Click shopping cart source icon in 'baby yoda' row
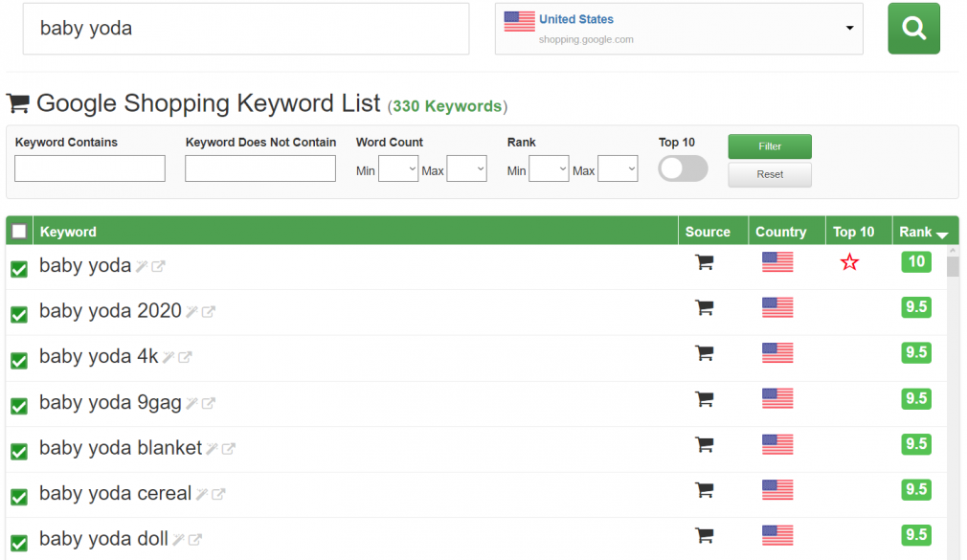Image resolution: width=967 pixels, height=560 pixels. point(705,262)
